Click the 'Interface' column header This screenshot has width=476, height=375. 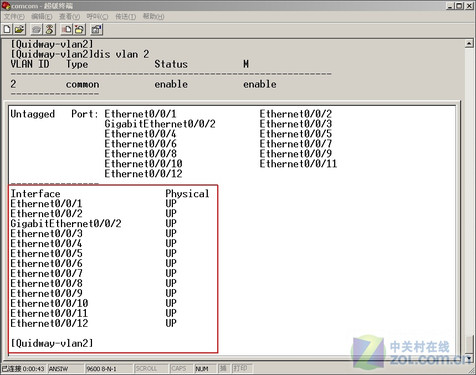(35, 194)
